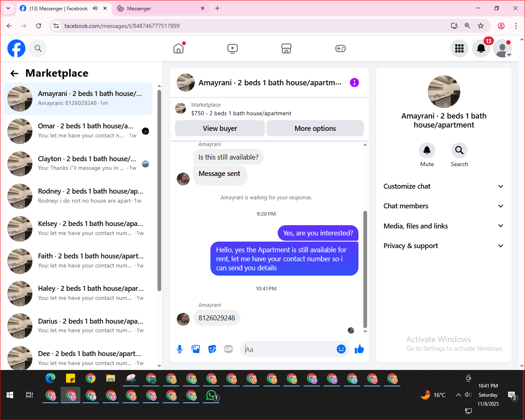
Task: Open the $750 Marketplace listing link
Action: (x=241, y=113)
